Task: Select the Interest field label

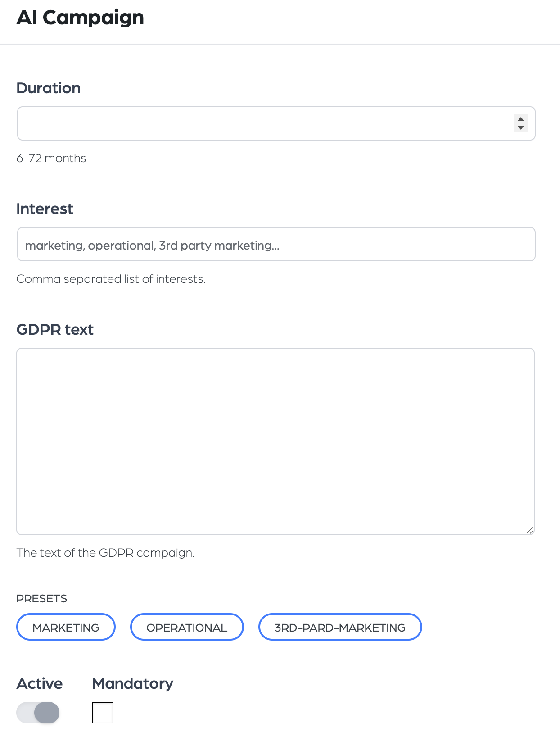Action: point(45,209)
